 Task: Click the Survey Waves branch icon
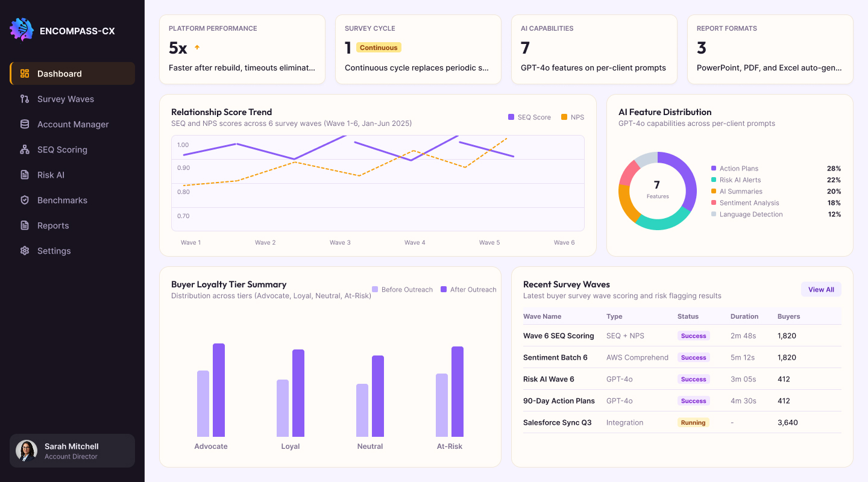click(x=25, y=99)
